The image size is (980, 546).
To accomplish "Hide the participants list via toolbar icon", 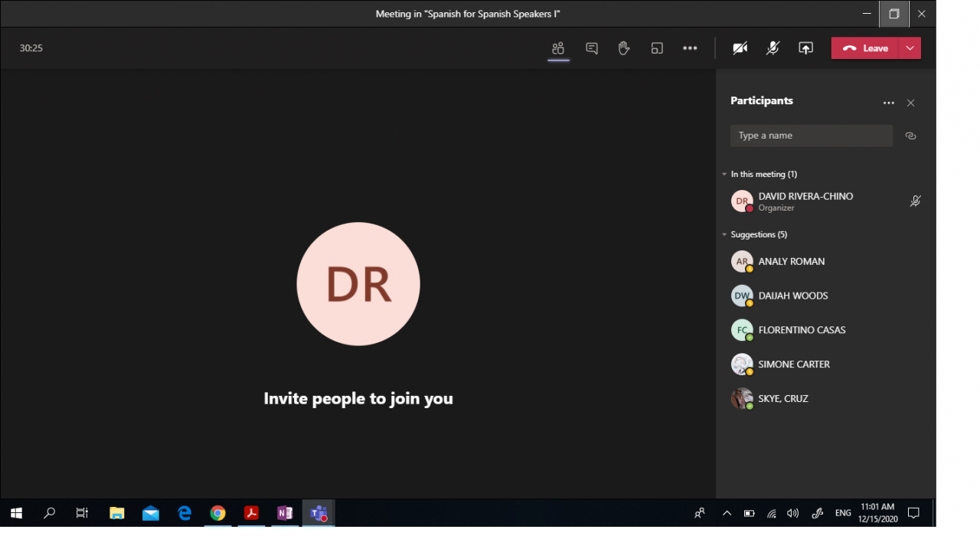I will [x=558, y=48].
